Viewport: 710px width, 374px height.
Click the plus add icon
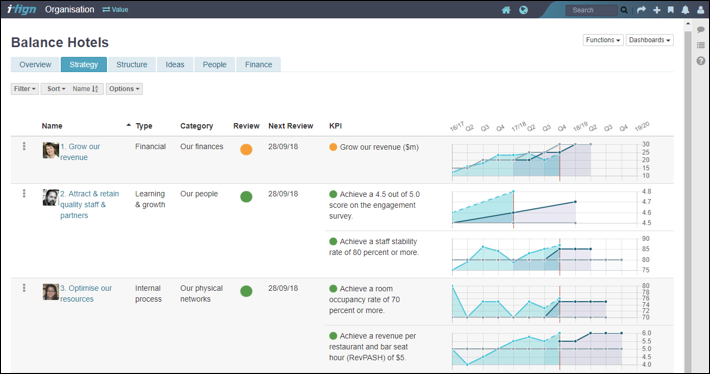click(657, 10)
